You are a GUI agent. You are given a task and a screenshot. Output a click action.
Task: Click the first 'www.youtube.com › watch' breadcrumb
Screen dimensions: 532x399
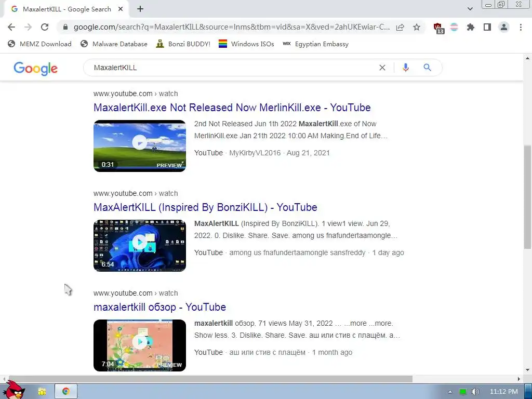(x=136, y=94)
